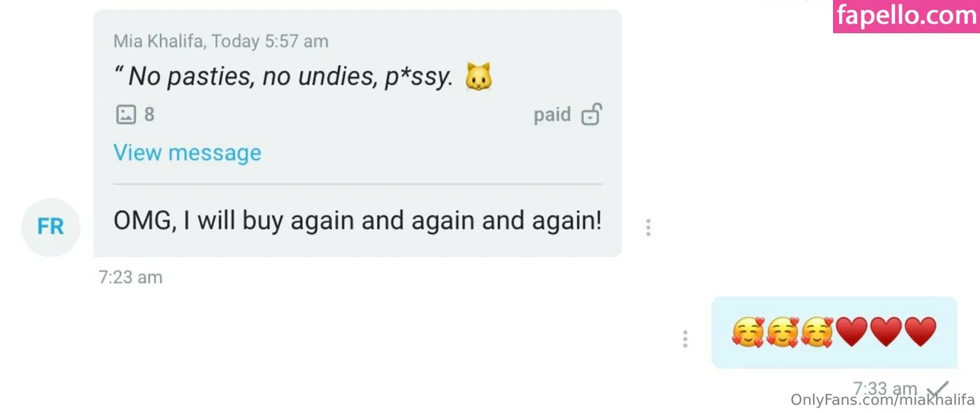Click the unlocked padlock icon beside paid
This screenshot has height=413, width=980.
[x=592, y=114]
